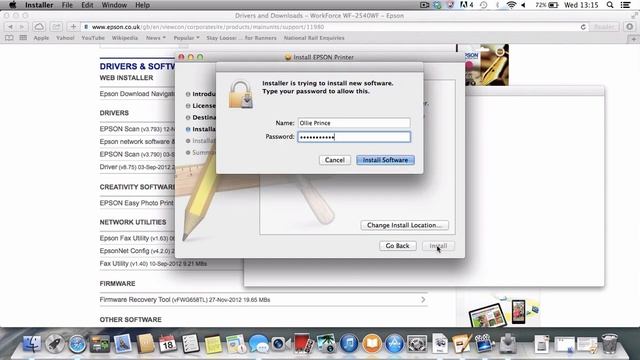Open iTunes music note icon in dock
640x360 pixels.
point(349,344)
